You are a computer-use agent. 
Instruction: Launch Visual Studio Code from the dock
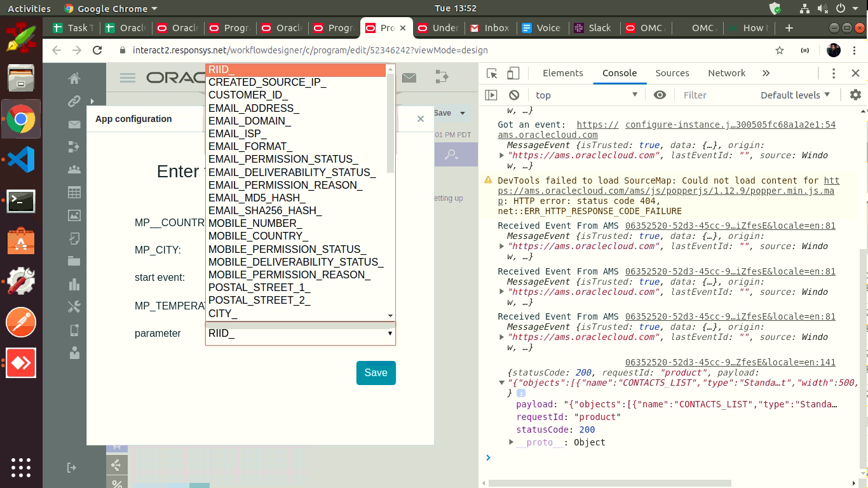pyautogui.click(x=21, y=159)
